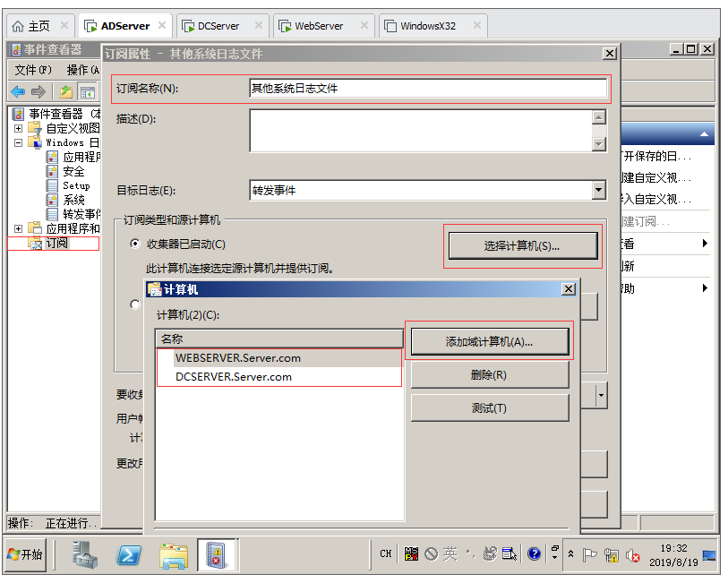This screenshot has height=583, width=728.
Task: Click the 测试(T) button
Action: (x=489, y=407)
